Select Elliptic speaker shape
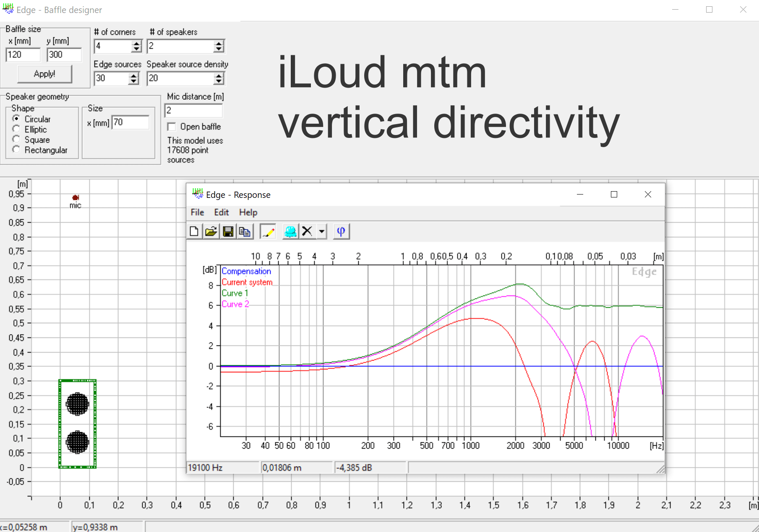The width and height of the screenshot is (759, 532). [16, 129]
